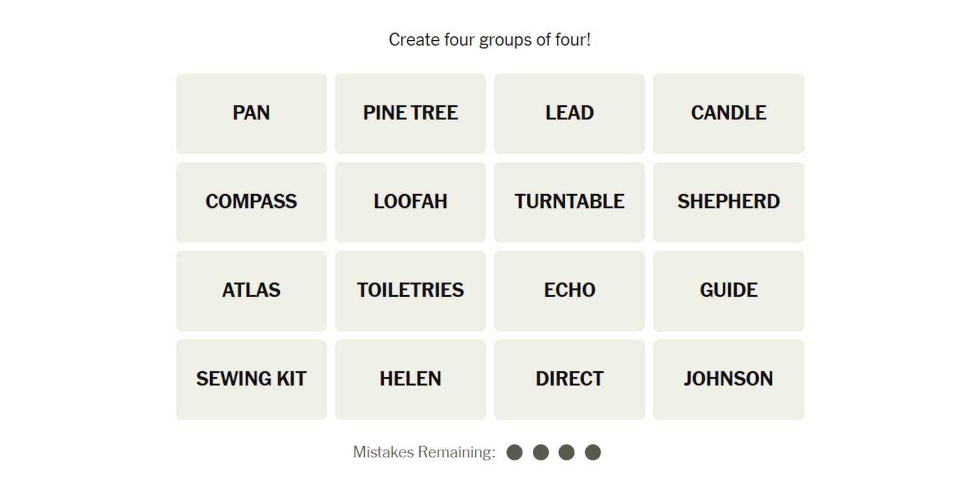Choose the ATLAS tile
The height and width of the screenshot is (490, 980).
251,290
